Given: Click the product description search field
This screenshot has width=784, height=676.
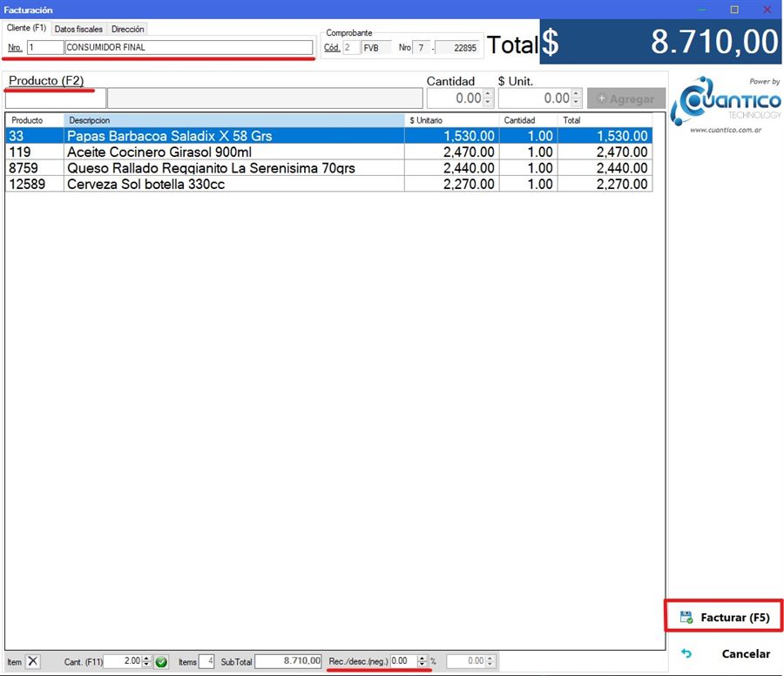Looking at the screenshot, I should click(x=265, y=98).
